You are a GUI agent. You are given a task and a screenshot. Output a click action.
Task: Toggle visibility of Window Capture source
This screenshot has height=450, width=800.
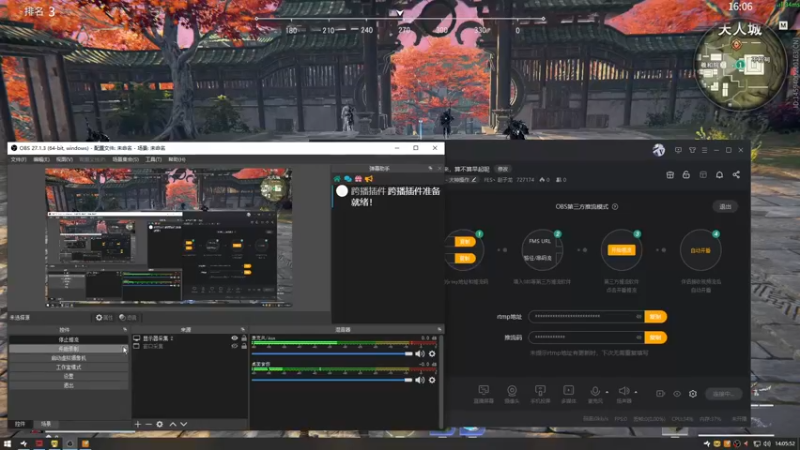(x=234, y=346)
